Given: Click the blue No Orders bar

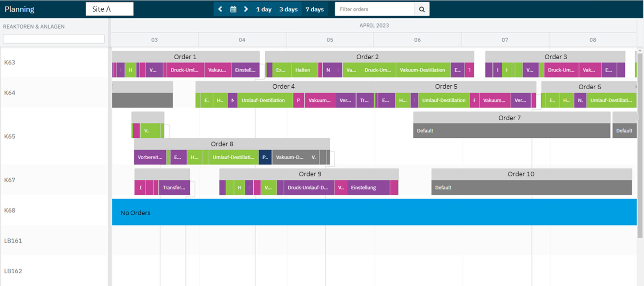Looking at the screenshot, I should click(x=374, y=212).
